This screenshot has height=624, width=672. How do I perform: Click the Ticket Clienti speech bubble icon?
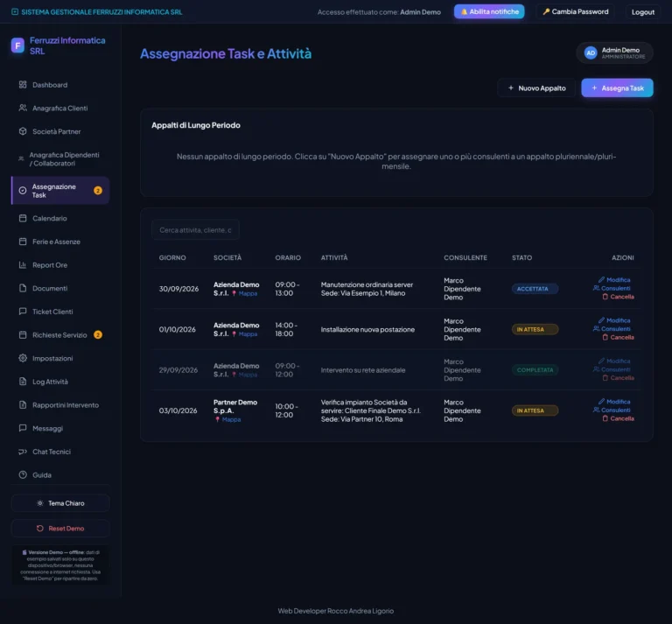click(23, 312)
